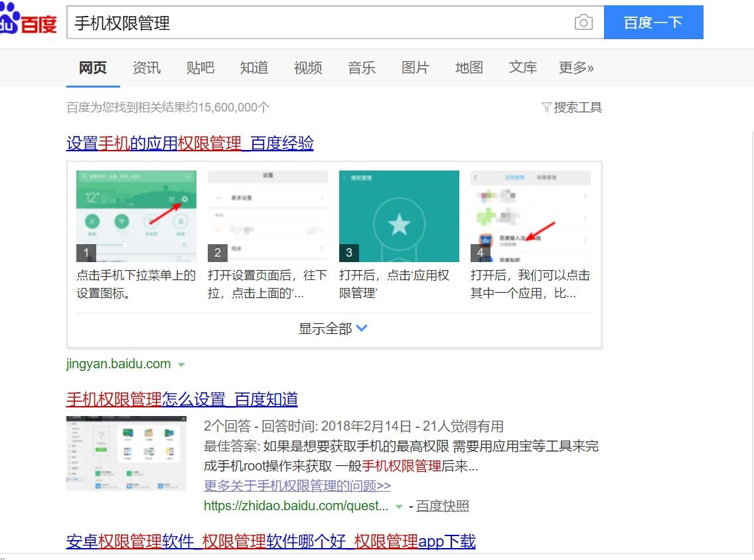Click the 最佳答案 snippet text
Screen dimensions: 754x560
pos(401,456)
